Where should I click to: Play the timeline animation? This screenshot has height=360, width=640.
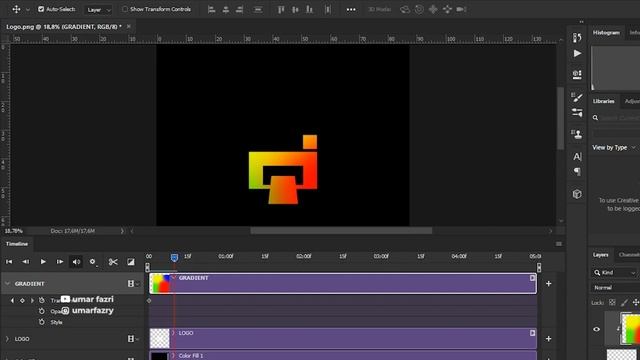pyautogui.click(x=43, y=262)
